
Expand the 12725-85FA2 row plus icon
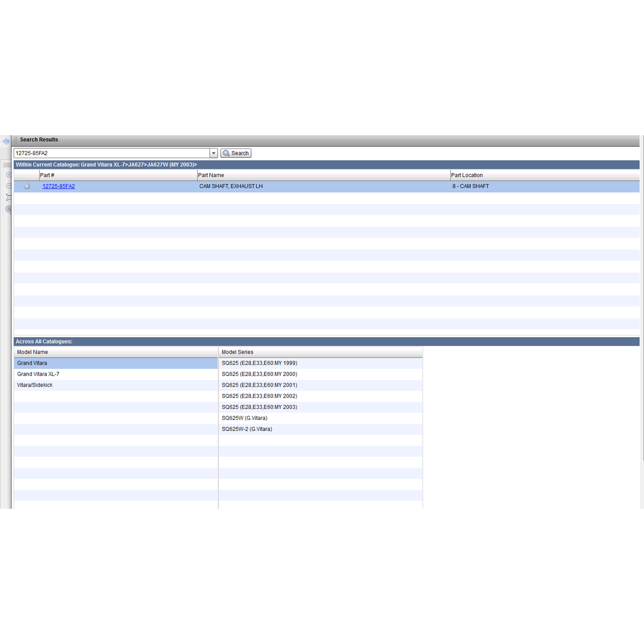coord(27,186)
